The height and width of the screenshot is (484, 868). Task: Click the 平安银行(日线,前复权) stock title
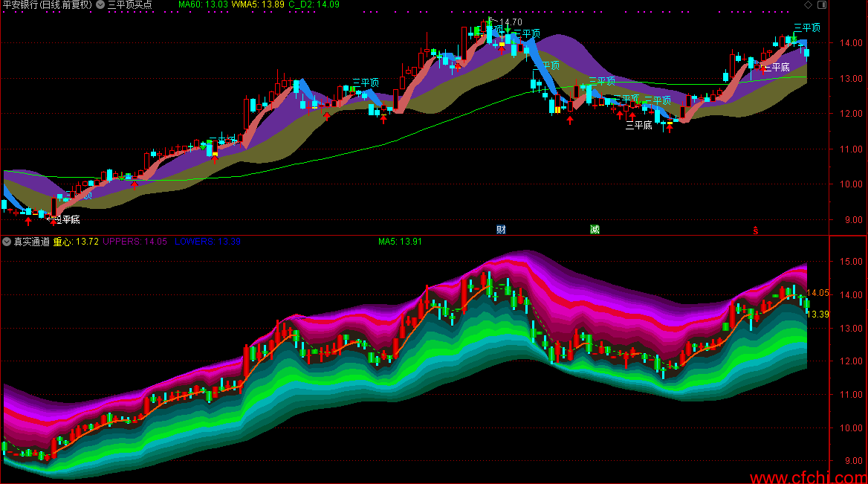(x=47, y=5)
